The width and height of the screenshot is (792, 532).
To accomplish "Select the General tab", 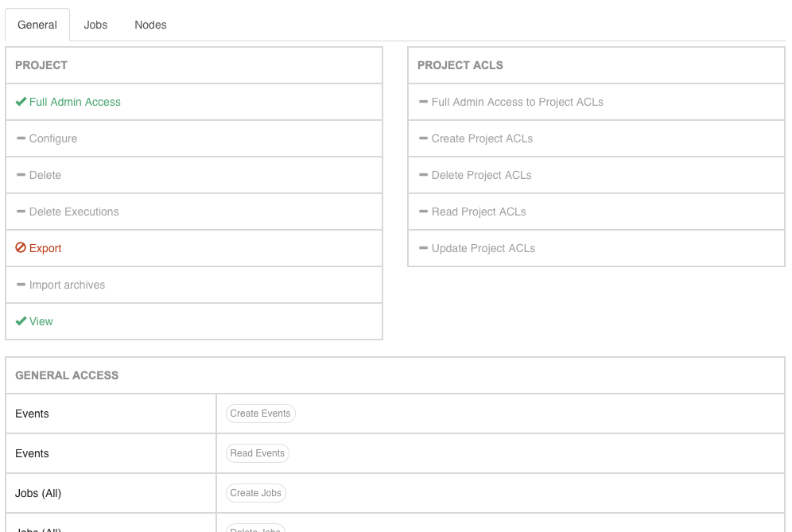I will pyautogui.click(x=37, y=25).
